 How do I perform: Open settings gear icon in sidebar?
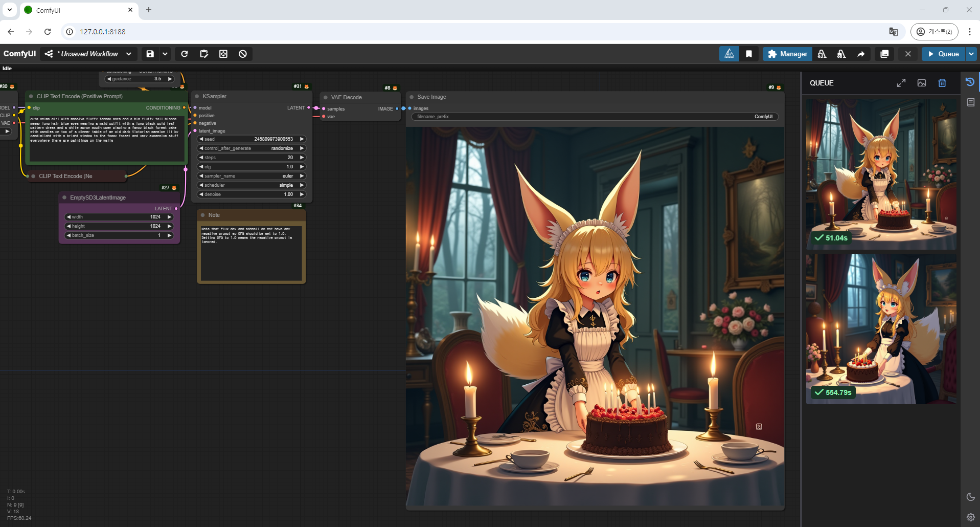pyautogui.click(x=970, y=517)
